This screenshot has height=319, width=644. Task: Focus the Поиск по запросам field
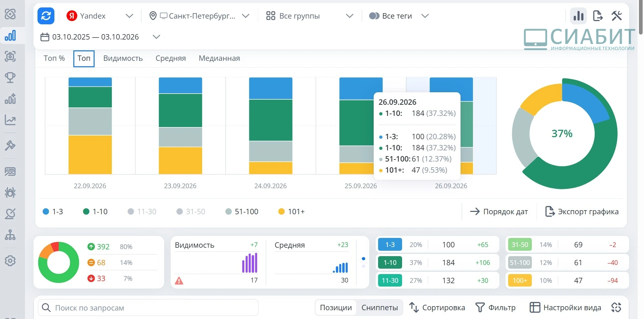click(x=148, y=308)
